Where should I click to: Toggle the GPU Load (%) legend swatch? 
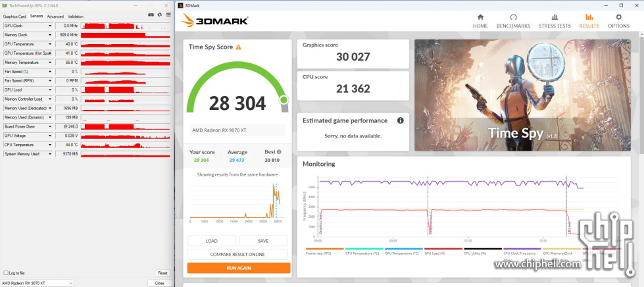(x=443, y=249)
